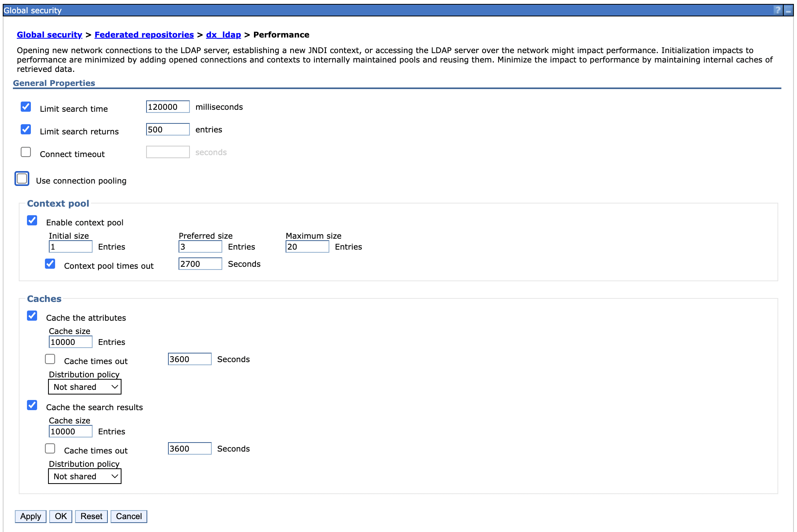Enable attributes Cache times out checkbox

pyautogui.click(x=50, y=359)
